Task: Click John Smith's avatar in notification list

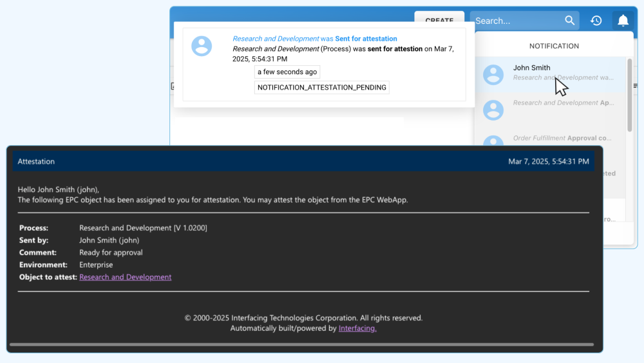Action: click(493, 75)
